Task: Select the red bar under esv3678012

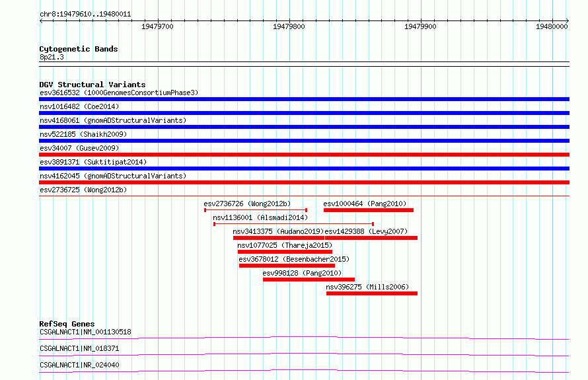Action: click(287, 266)
